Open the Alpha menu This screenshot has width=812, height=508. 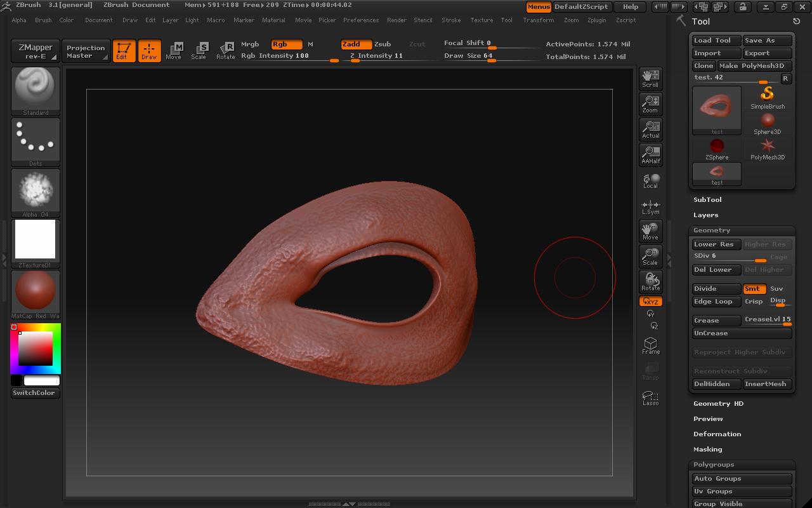pyautogui.click(x=19, y=20)
